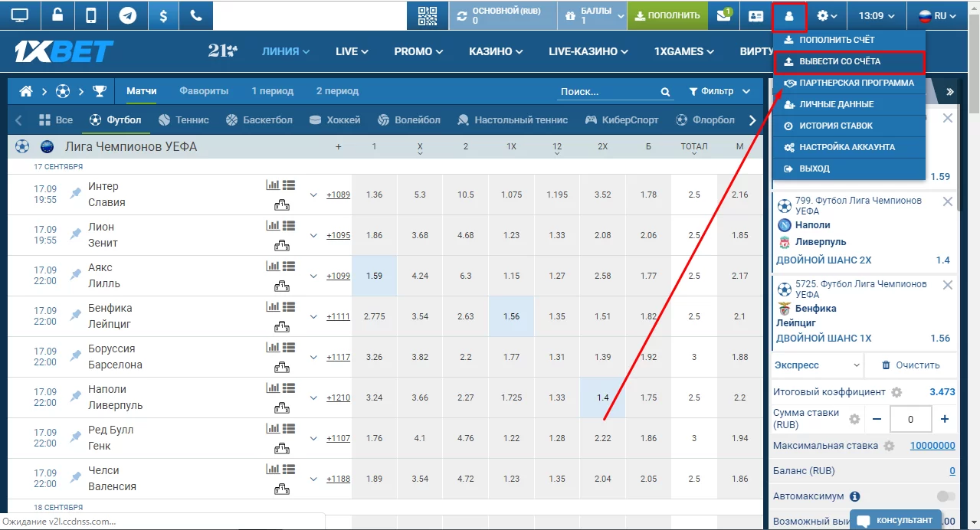
Task: Click the phone callback icon
Action: point(196,15)
